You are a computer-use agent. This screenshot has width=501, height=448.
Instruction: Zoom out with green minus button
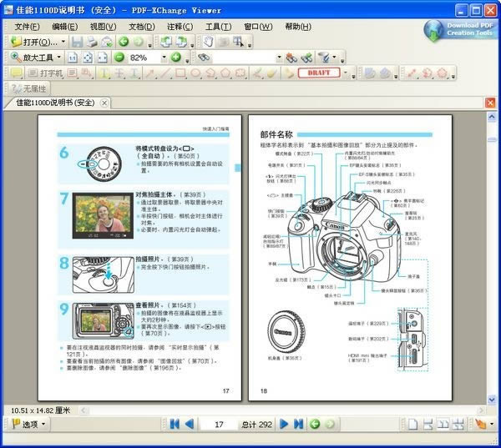[x=119, y=58]
